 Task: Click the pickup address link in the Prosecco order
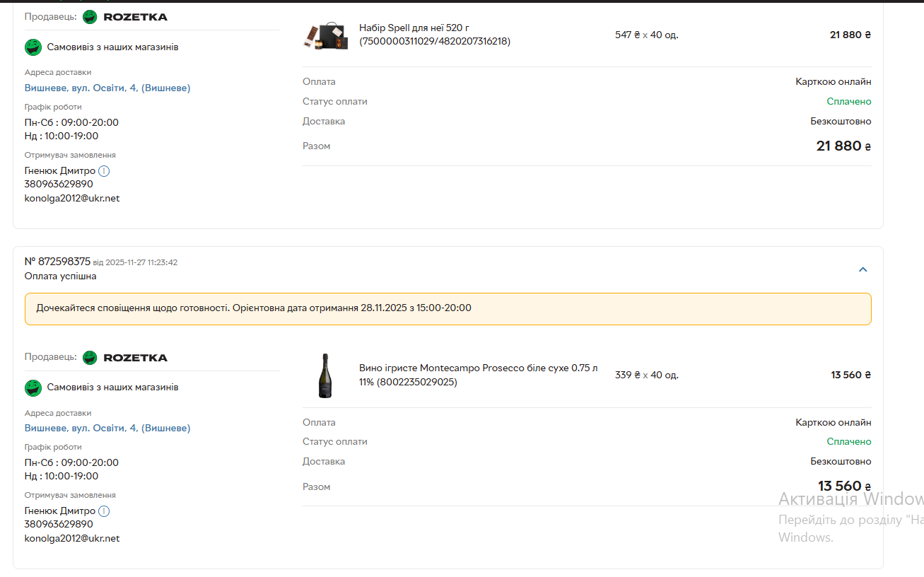click(x=107, y=428)
